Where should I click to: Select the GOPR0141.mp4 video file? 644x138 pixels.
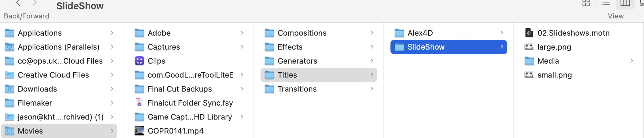(x=175, y=131)
